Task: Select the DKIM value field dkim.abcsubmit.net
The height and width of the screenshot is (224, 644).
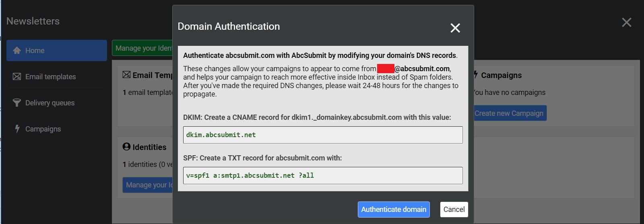Action: (322, 135)
